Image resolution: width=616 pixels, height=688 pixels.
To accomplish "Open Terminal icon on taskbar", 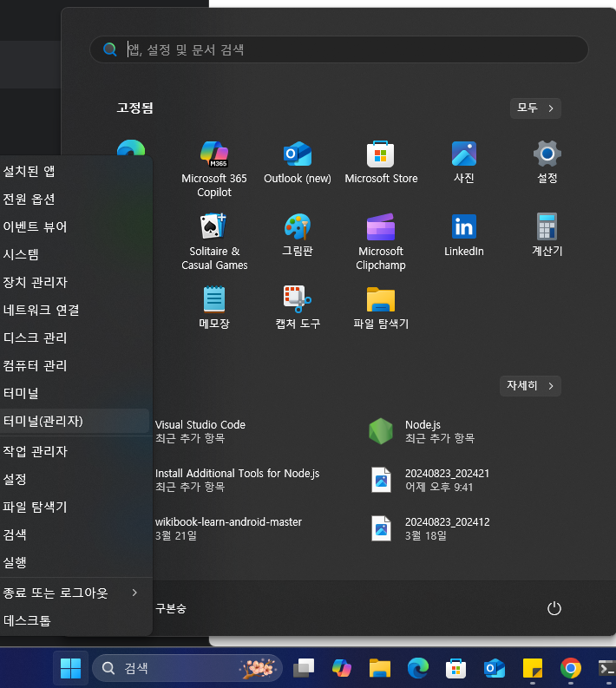I will pos(606,668).
